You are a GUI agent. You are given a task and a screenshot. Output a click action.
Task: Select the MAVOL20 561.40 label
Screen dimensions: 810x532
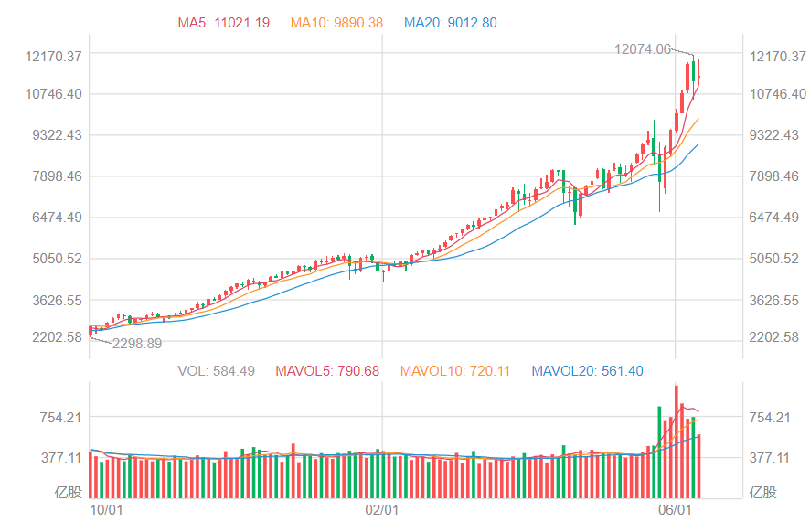coord(589,371)
